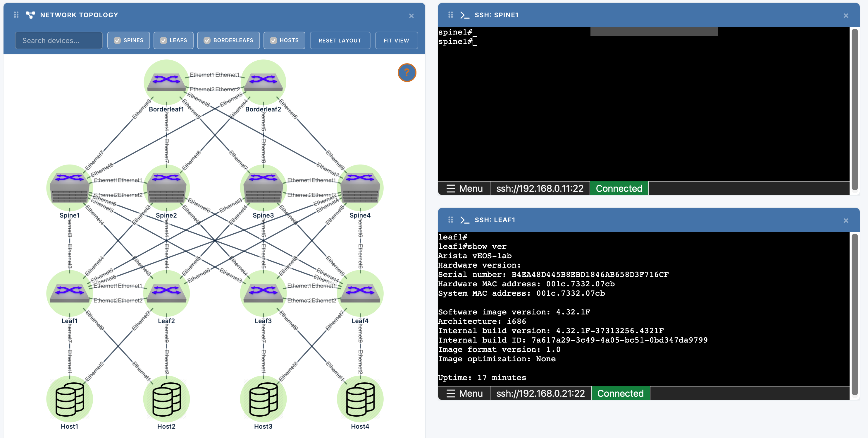Viewport: 868px width, 438px height.
Task: Click the Host4 server icon
Action: click(x=360, y=398)
